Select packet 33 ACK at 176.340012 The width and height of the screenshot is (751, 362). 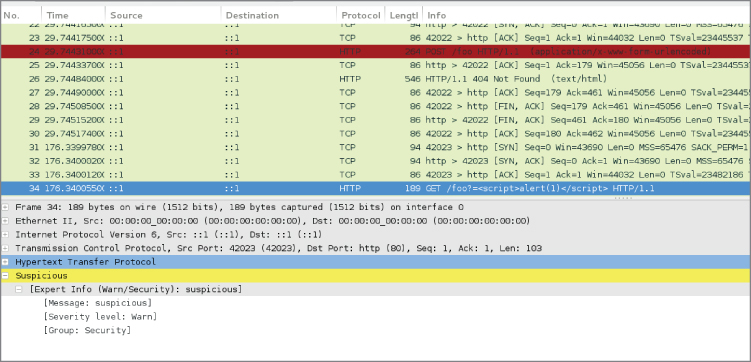(x=376, y=175)
